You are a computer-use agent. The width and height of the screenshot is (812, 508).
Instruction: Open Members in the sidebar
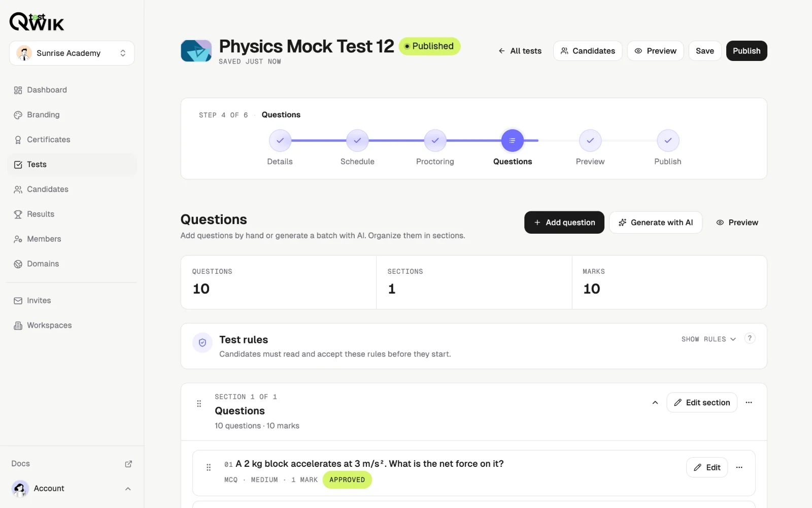72,239
